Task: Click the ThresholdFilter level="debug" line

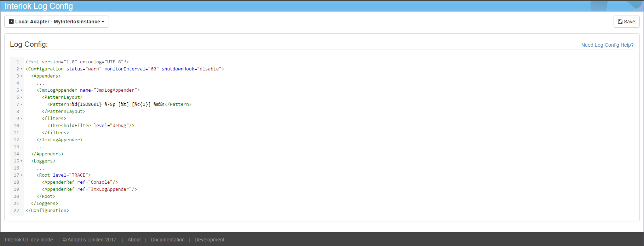Action: [91, 125]
